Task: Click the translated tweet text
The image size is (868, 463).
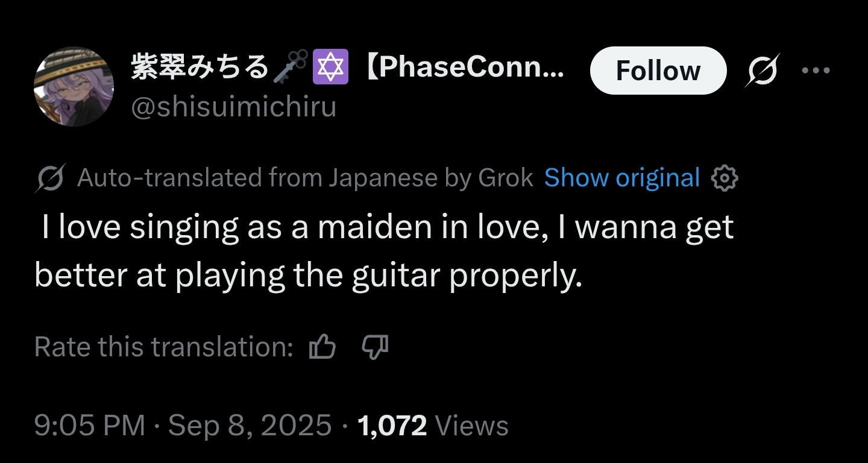Action: (384, 251)
